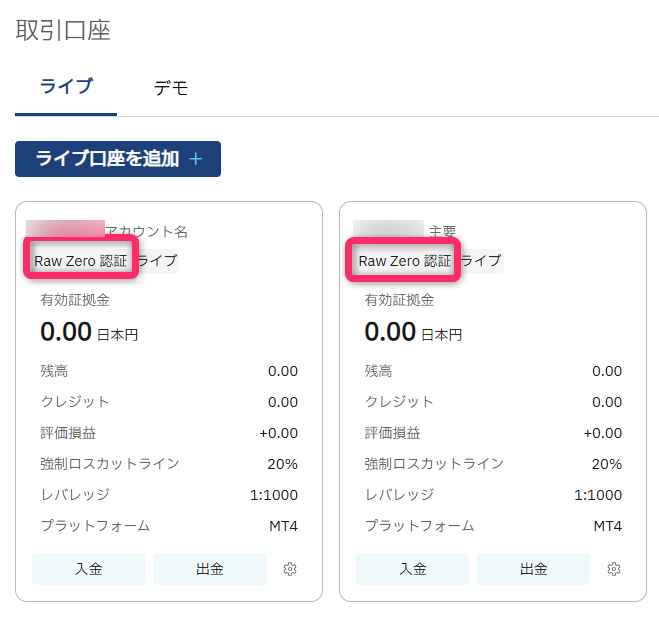The height and width of the screenshot is (633, 659).
Task: Click the Raw Zero 認証 badge on 主要 card
Action: 405,261
